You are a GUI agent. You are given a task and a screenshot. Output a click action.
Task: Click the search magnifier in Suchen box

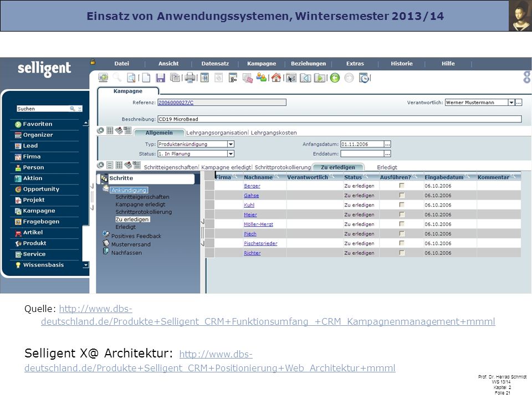[x=72, y=109]
